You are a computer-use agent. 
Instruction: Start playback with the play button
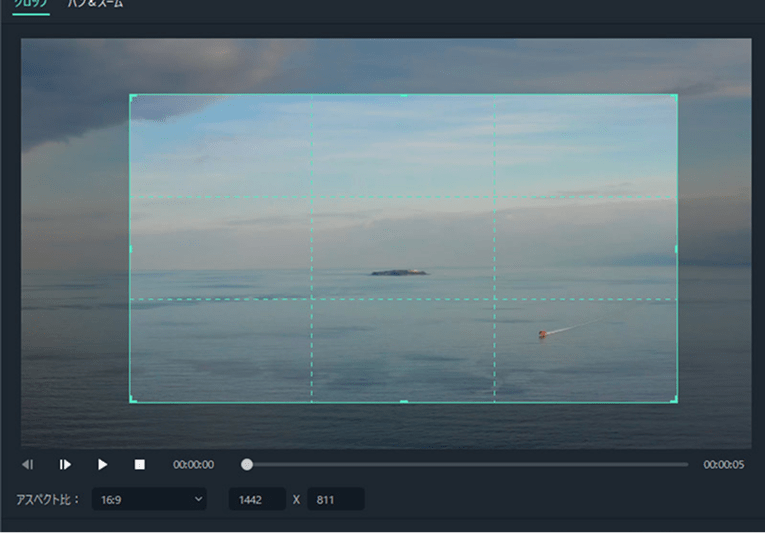coord(102,465)
